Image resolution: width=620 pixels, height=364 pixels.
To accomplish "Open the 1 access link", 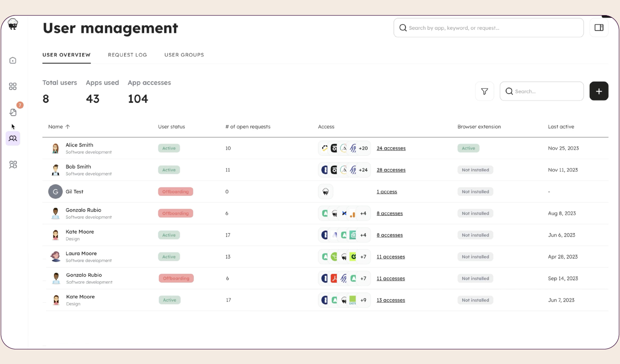I will [387, 192].
